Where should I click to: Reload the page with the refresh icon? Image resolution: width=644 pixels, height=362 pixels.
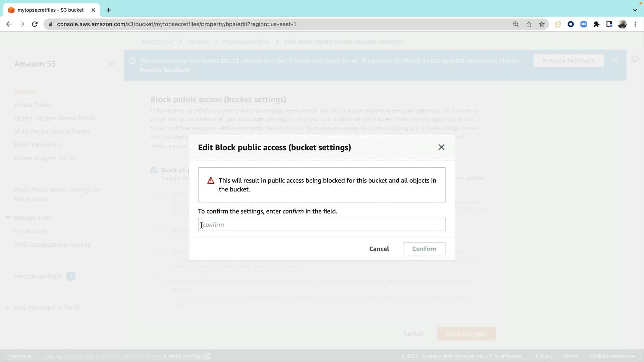[x=35, y=24]
